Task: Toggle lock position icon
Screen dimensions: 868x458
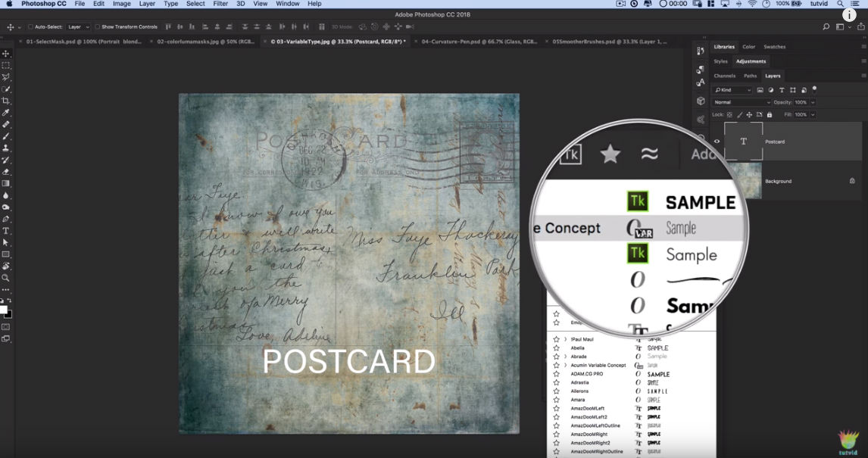Action: (749, 114)
